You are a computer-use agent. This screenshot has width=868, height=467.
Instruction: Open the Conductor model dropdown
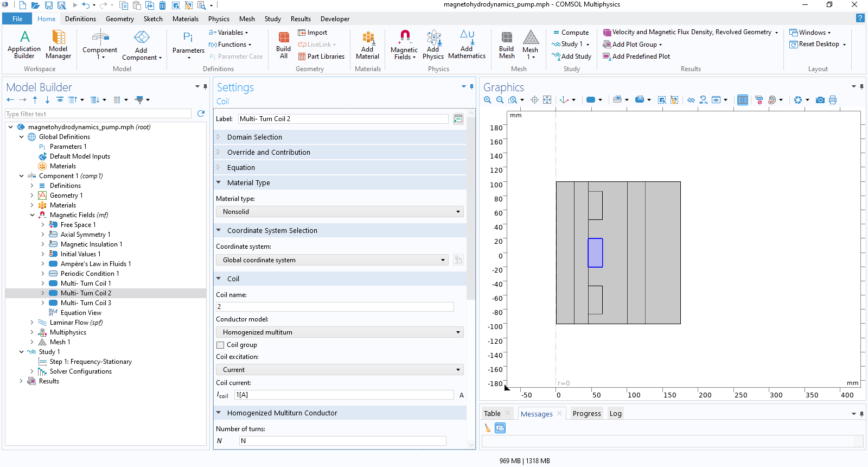[340, 332]
